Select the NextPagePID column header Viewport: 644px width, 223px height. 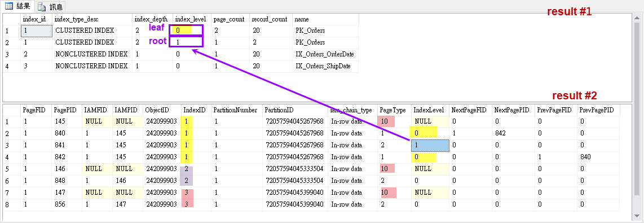[x=513, y=110]
